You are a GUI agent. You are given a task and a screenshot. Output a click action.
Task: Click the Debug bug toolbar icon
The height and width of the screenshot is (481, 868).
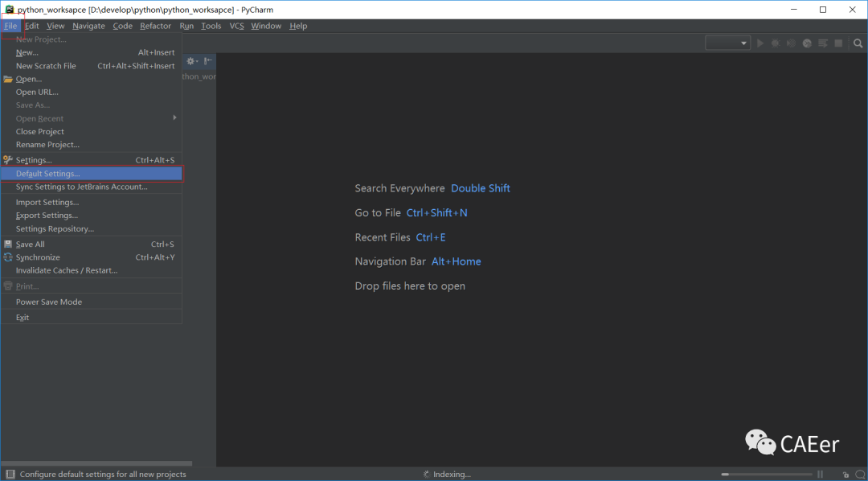[x=776, y=43]
